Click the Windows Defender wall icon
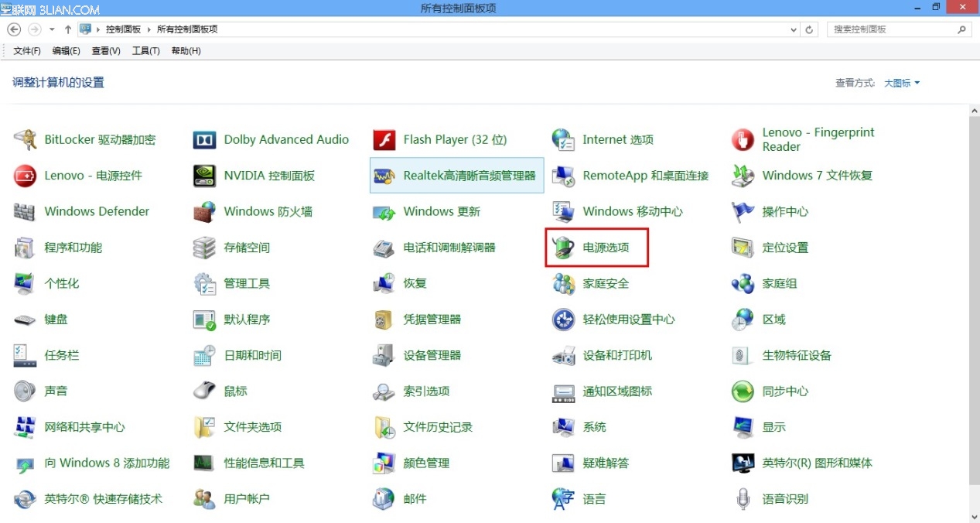This screenshot has height=523, width=980. pos(25,211)
